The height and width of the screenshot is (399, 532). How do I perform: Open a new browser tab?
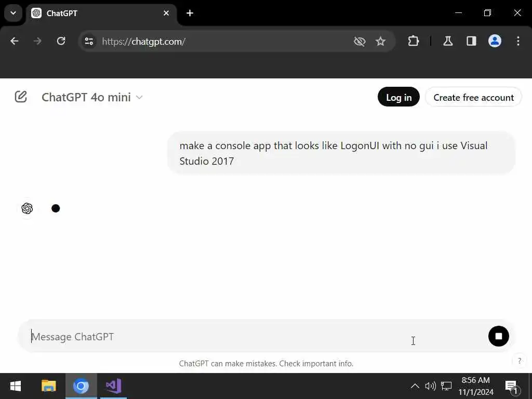tap(190, 13)
